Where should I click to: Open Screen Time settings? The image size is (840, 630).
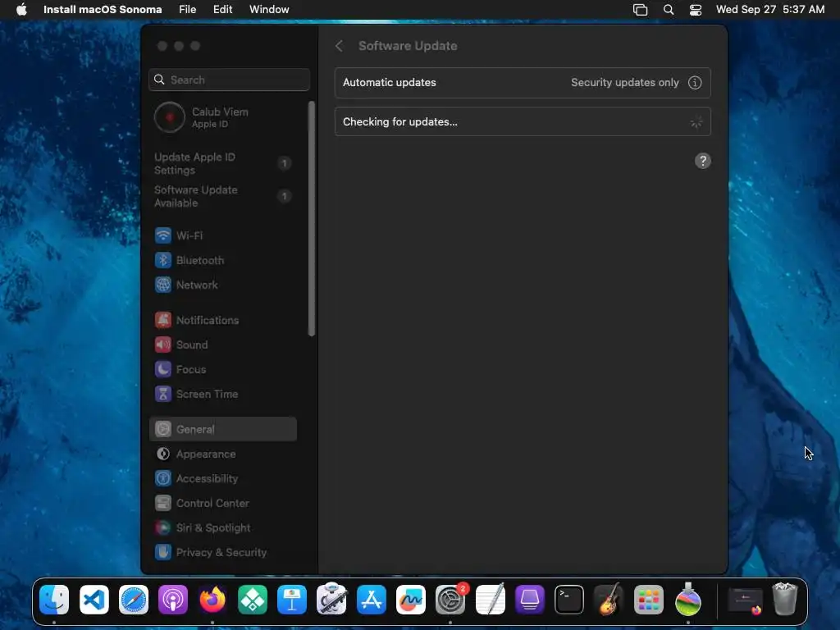[223, 395]
